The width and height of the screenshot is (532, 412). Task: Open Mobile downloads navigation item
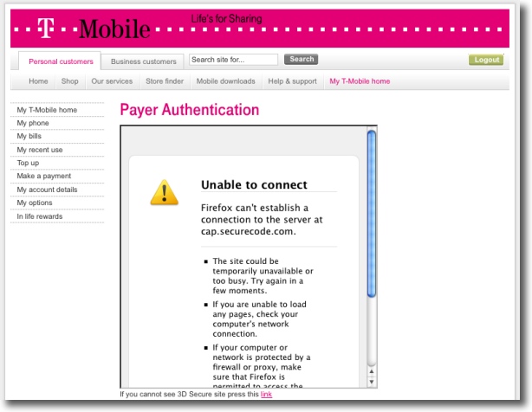coord(225,81)
